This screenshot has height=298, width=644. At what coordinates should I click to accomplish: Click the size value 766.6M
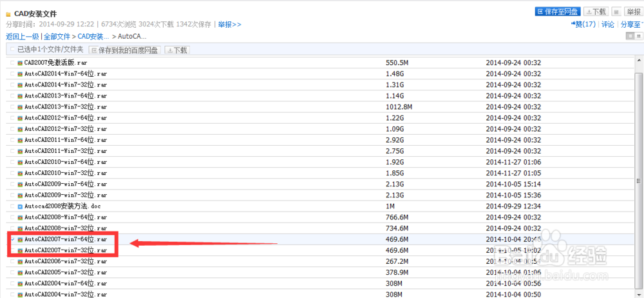pyautogui.click(x=397, y=217)
